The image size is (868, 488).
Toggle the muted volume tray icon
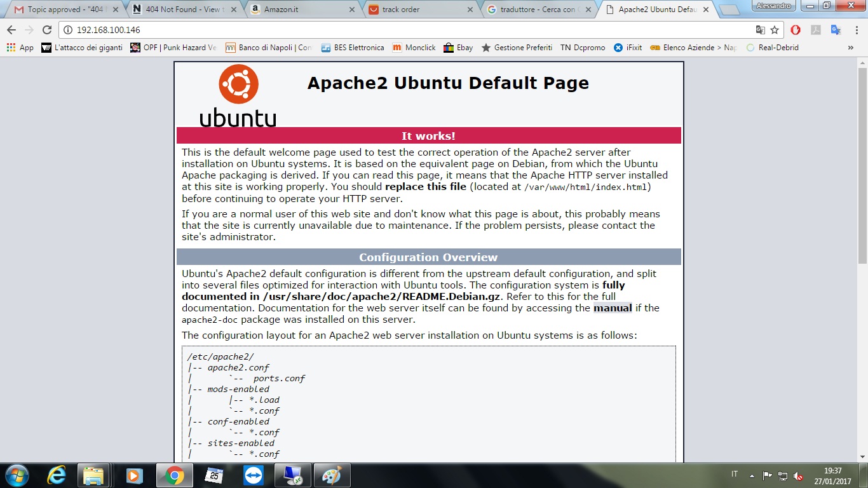[x=798, y=476]
